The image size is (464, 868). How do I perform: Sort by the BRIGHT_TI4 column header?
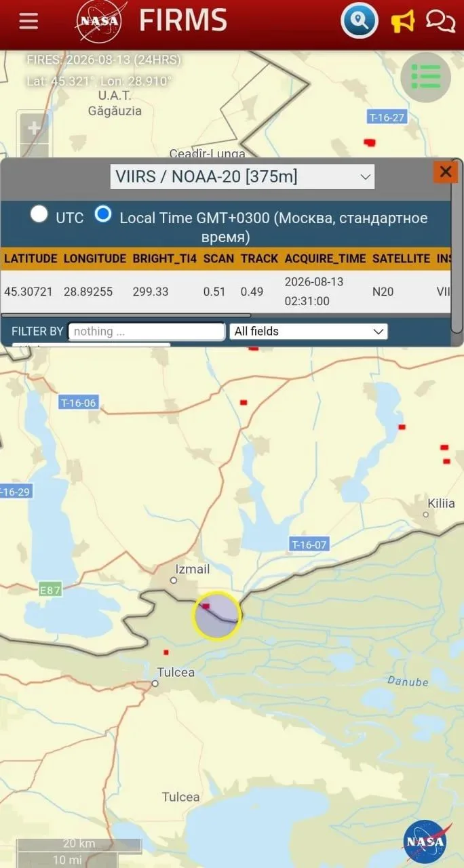[x=165, y=258]
